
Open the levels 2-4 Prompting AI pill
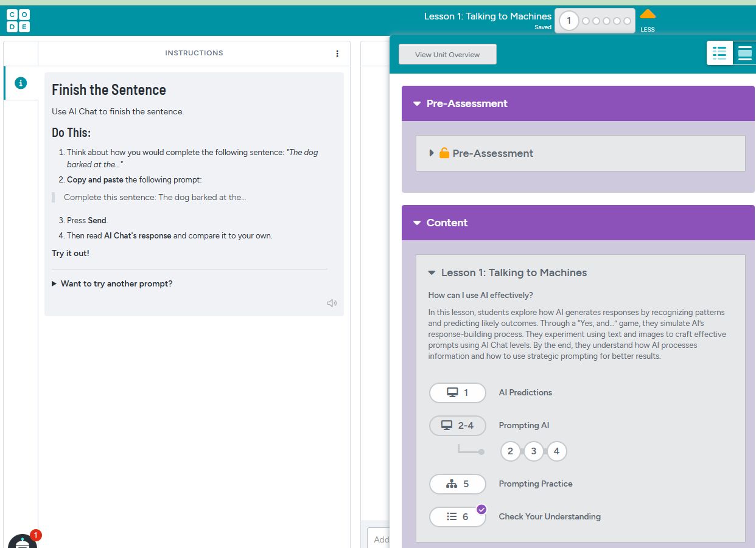pyautogui.click(x=458, y=426)
